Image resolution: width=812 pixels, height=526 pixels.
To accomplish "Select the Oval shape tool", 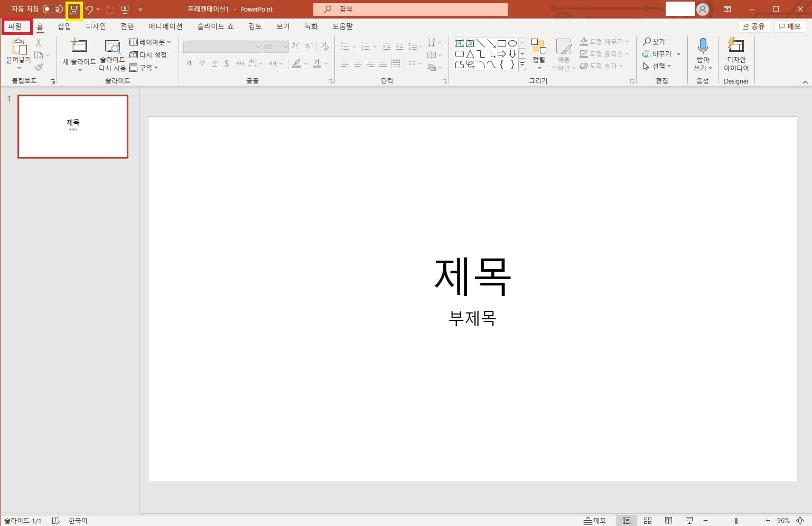I will (511, 43).
